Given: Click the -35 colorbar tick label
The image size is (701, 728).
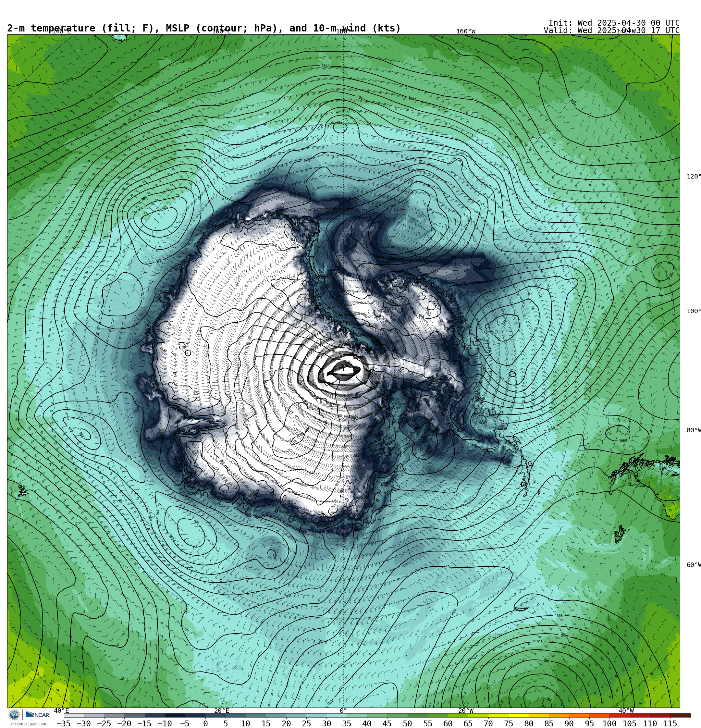Looking at the screenshot, I should coord(64,723).
